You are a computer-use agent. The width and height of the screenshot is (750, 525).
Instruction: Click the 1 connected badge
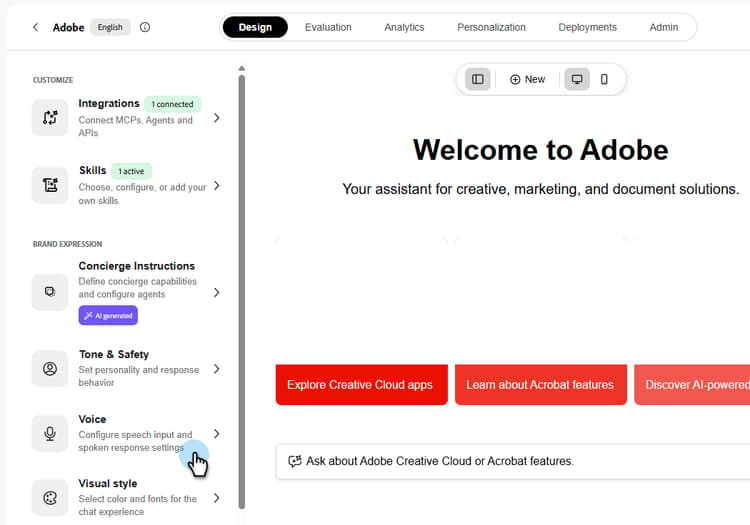(x=173, y=104)
